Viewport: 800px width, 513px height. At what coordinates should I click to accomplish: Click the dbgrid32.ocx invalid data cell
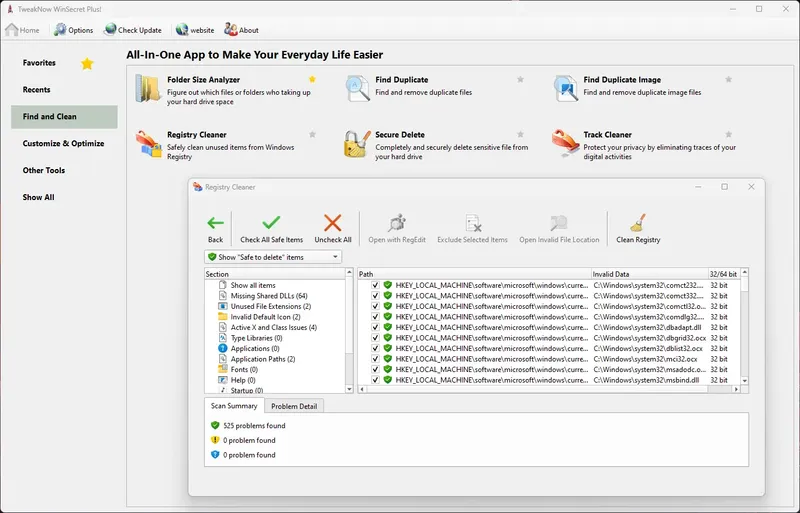coord(649,338)
